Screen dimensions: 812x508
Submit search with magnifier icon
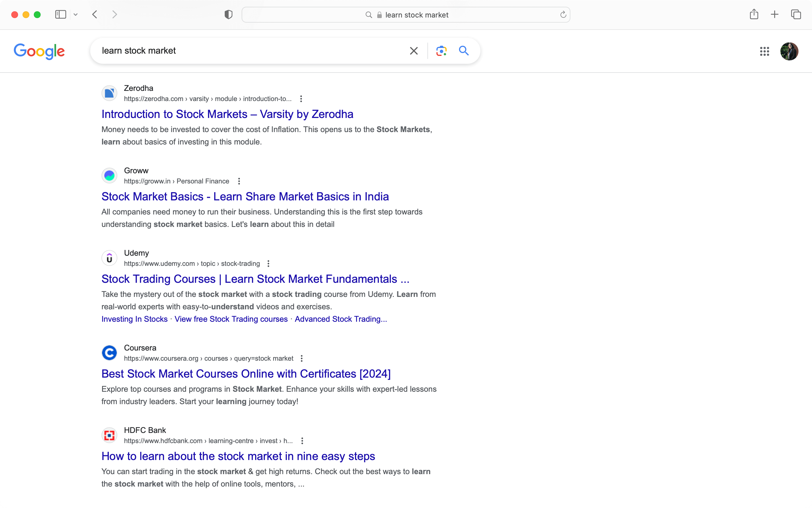click(x=464, y=51)
